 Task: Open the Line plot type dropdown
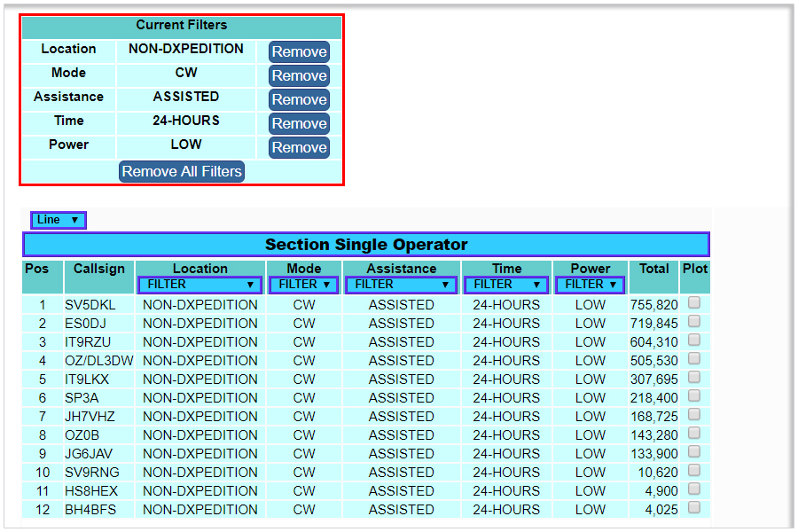59,220
